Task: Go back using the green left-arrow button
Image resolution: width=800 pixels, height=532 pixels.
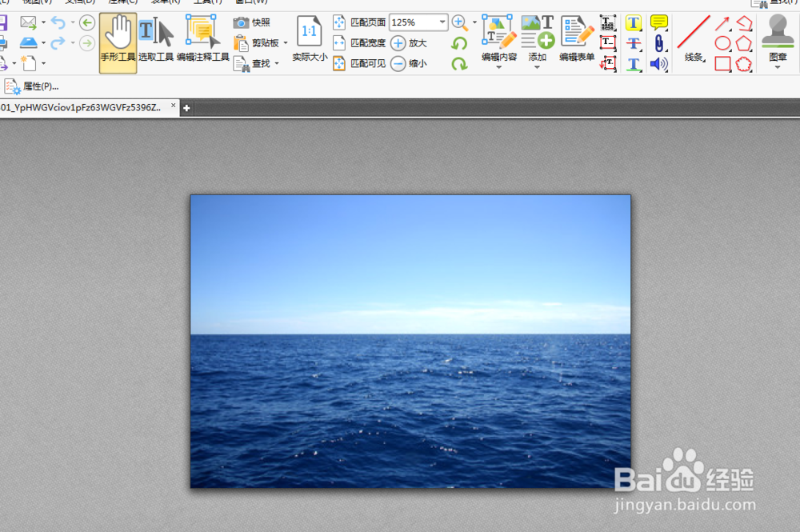Action: (x=87, y=22)
